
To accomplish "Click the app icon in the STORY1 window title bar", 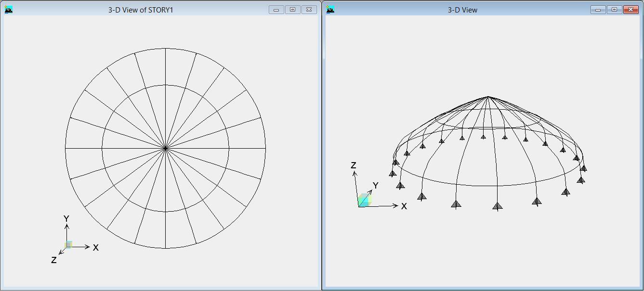I will coord(9,9).
